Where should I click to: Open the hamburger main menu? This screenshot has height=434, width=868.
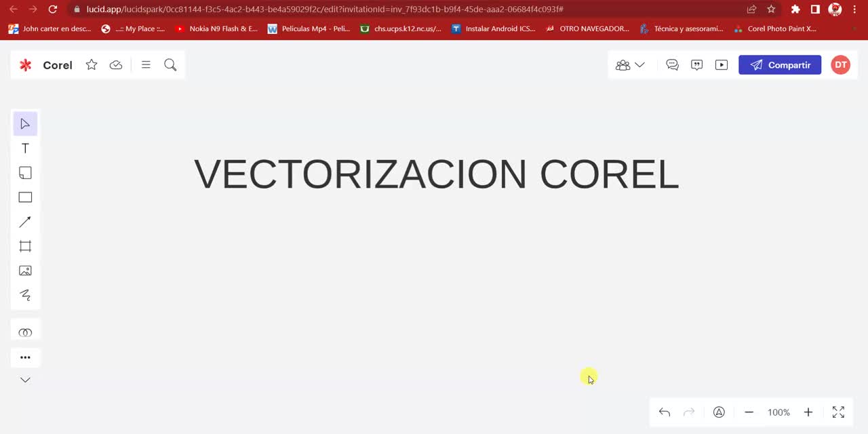tap(146, 64)
